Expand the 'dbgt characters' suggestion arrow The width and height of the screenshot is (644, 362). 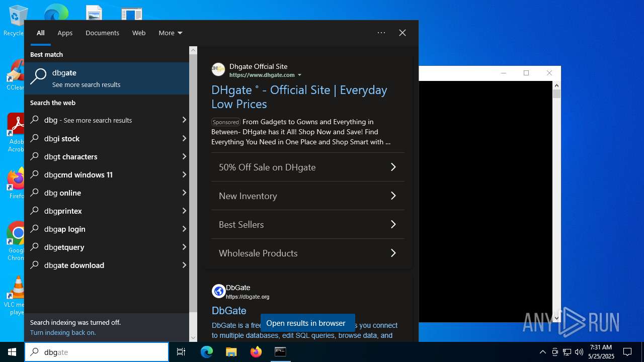tap(184, 156)
